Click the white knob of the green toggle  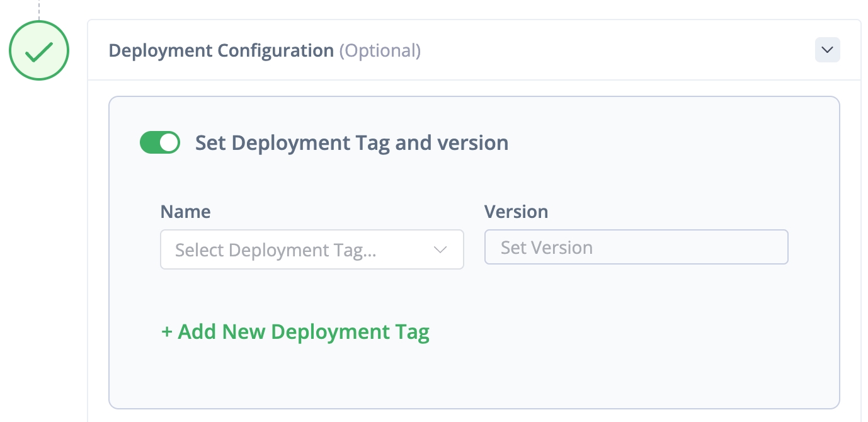point(169,143)
